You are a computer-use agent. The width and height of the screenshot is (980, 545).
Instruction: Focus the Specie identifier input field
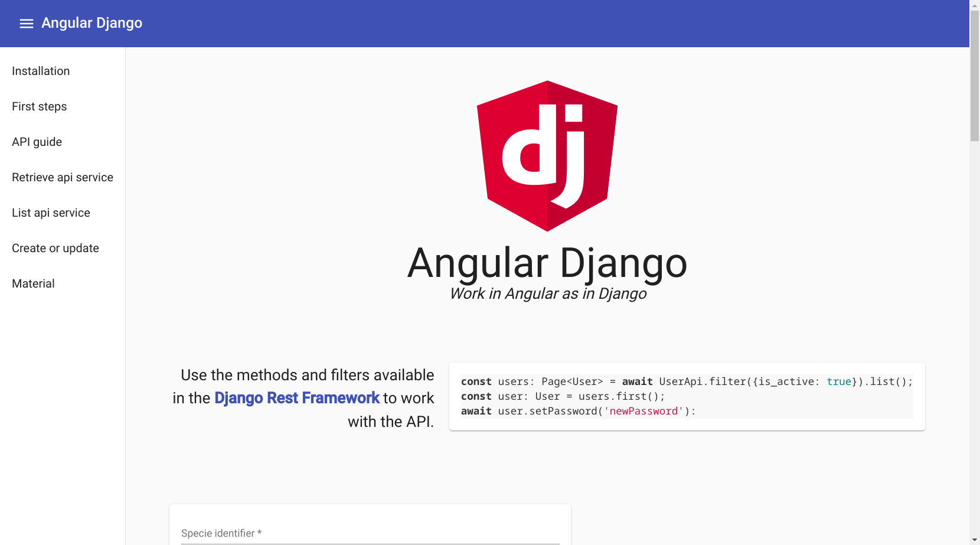click(369, 533)
